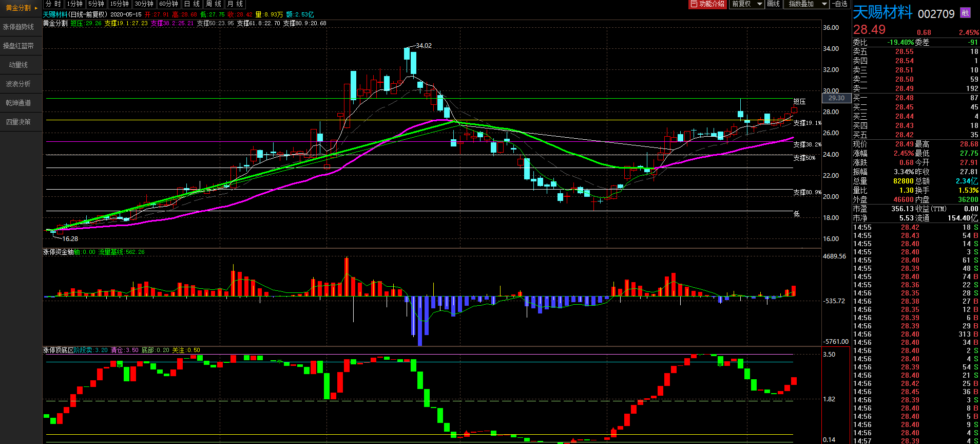Select the 四量决策 indicator in sidebar

(x=18, y=122)
